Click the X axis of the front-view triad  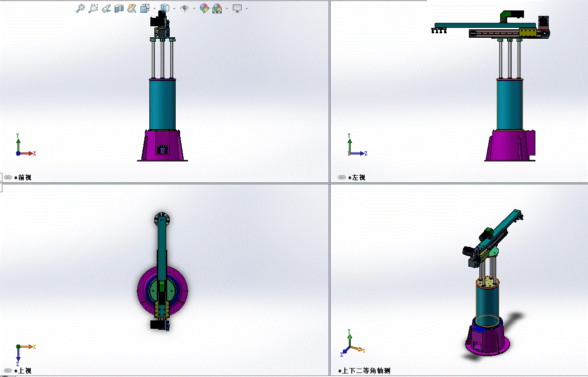pos(28,153)
